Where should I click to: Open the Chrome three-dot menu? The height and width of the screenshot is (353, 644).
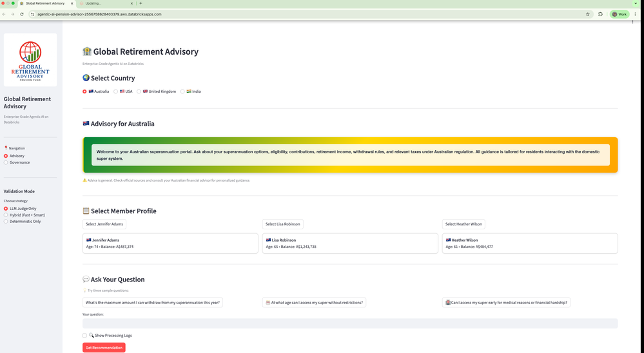click(x=634, y=14)
